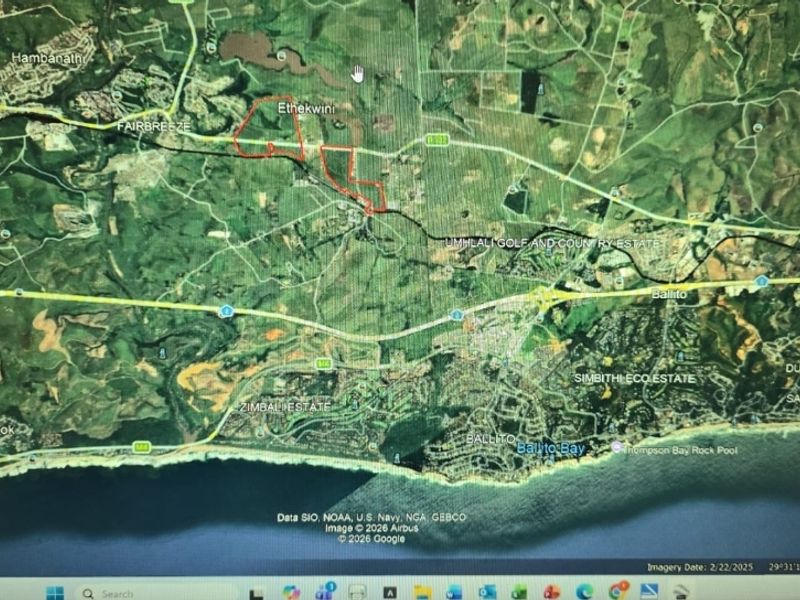Click the M4 shield north of Zimbali Estate

click(323, 364)
